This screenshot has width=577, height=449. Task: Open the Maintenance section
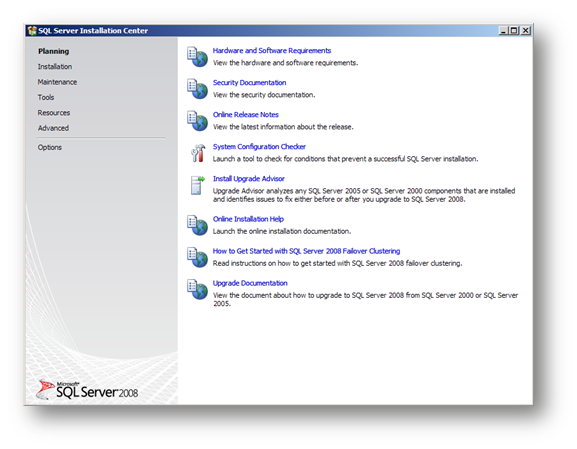tap(57, 82)
